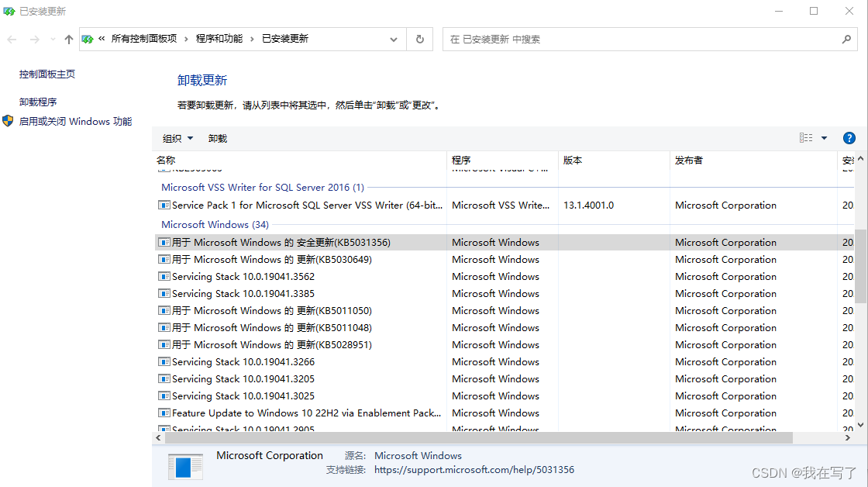Click version cell 13.1.4001.0
868x487 pixels.
[588, 205]
